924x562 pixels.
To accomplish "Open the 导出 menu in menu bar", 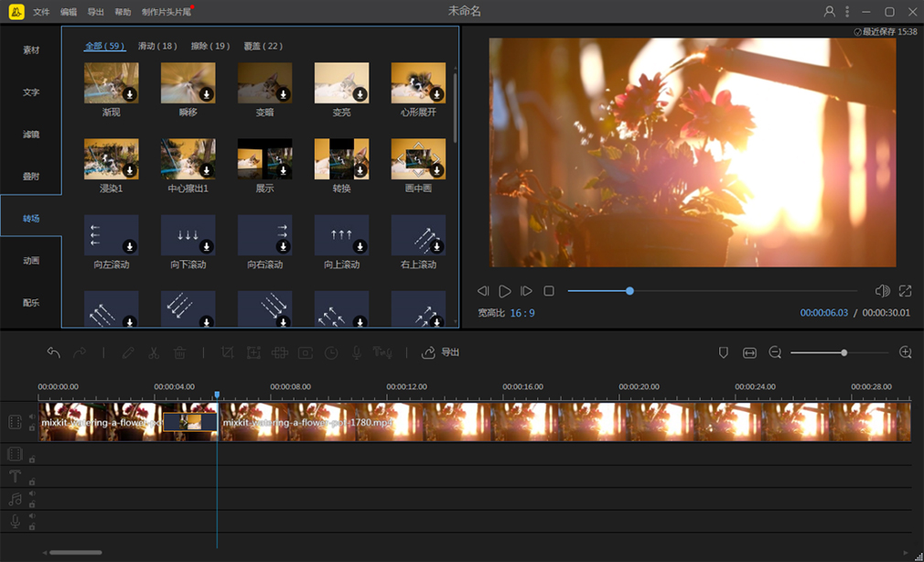I will pyautogui.click(x=95, y=12).
